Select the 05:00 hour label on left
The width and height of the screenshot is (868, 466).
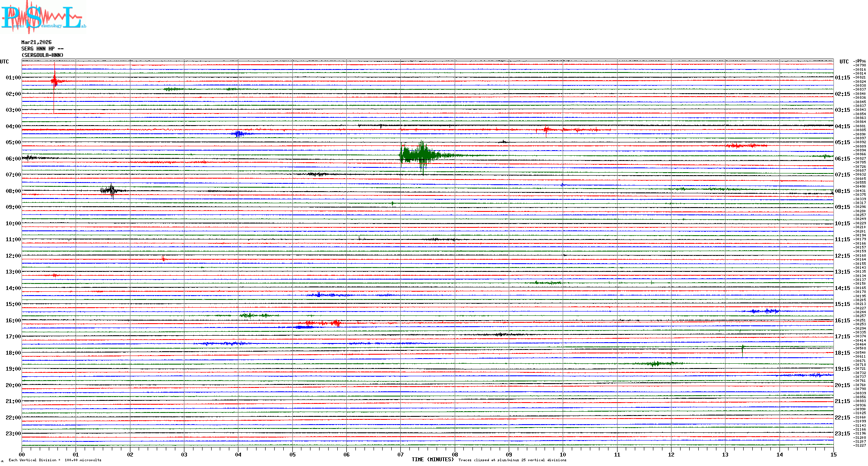click(13, 142)
